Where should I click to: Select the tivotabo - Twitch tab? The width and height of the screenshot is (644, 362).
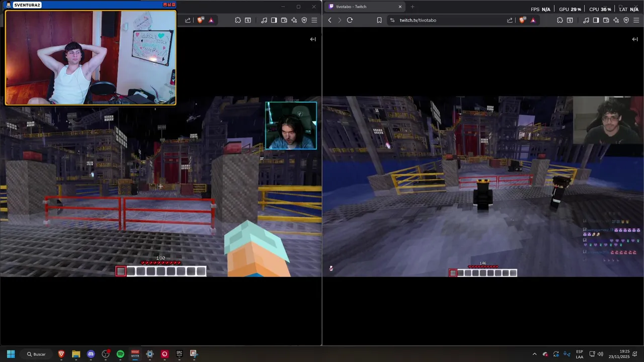click(x=365, y=7)
